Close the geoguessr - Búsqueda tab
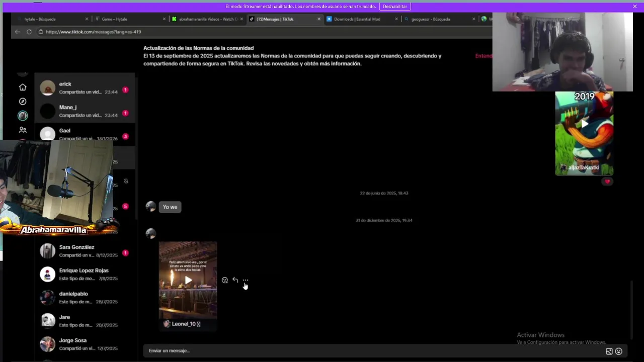Viewport: 644px width, 362px height. point(473,19)
